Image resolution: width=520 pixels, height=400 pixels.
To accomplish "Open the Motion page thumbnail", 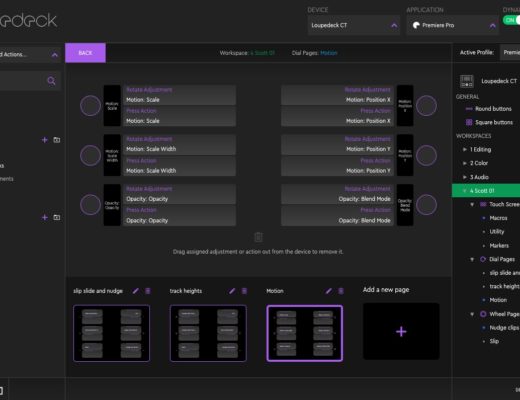I will pyautogui.click(x=305, y=333).
